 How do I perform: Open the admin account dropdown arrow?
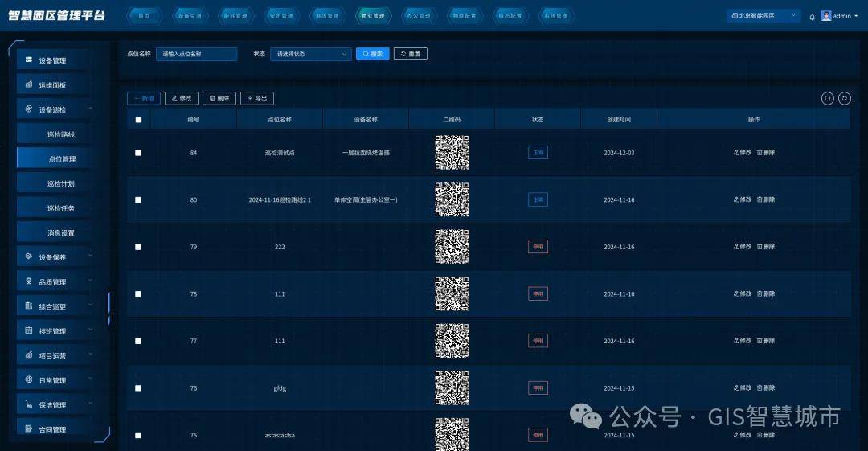coord(857,16)
